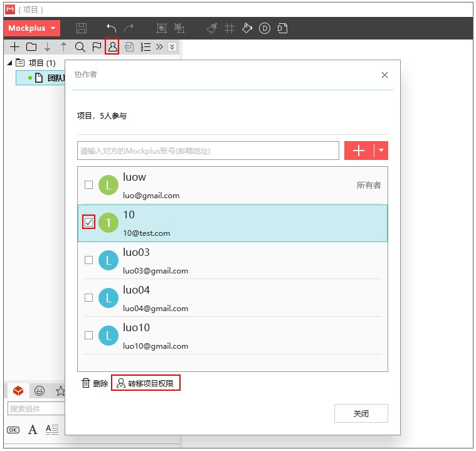Expand the arrow beside the red add button
The width and height of the screenshot is (476, 451).
(381, 151)
